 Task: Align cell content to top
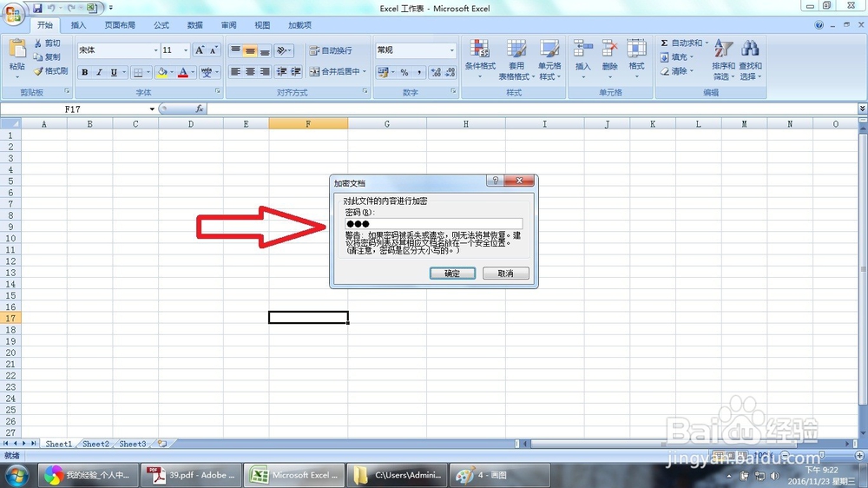pyautogui.click(x=235, y=50)
